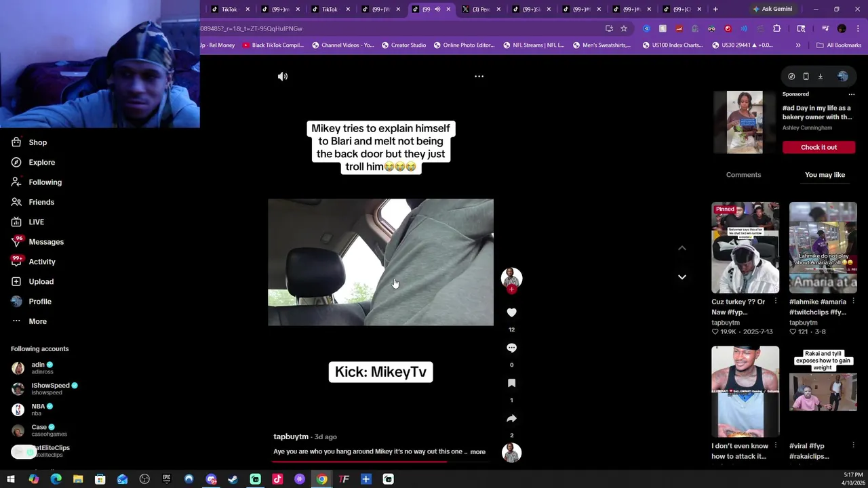Screen dimensions: 868x488
Task: Go to the previous video with up arrow
Action: tap(682, 248)
